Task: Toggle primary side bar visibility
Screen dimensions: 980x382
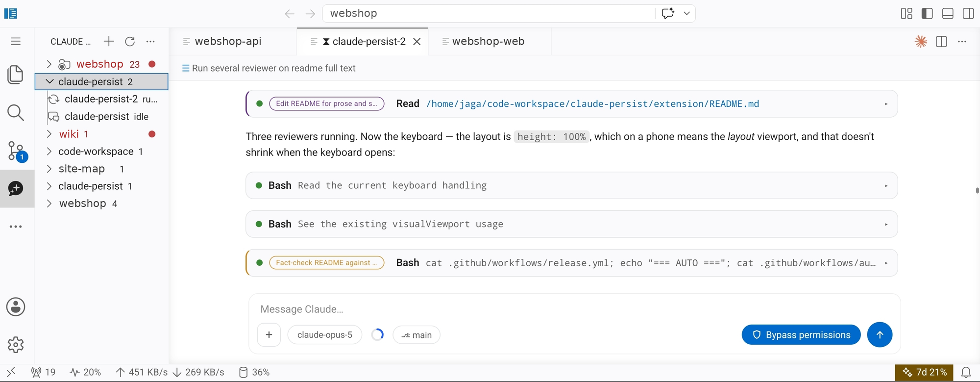Action: [927, 13]
